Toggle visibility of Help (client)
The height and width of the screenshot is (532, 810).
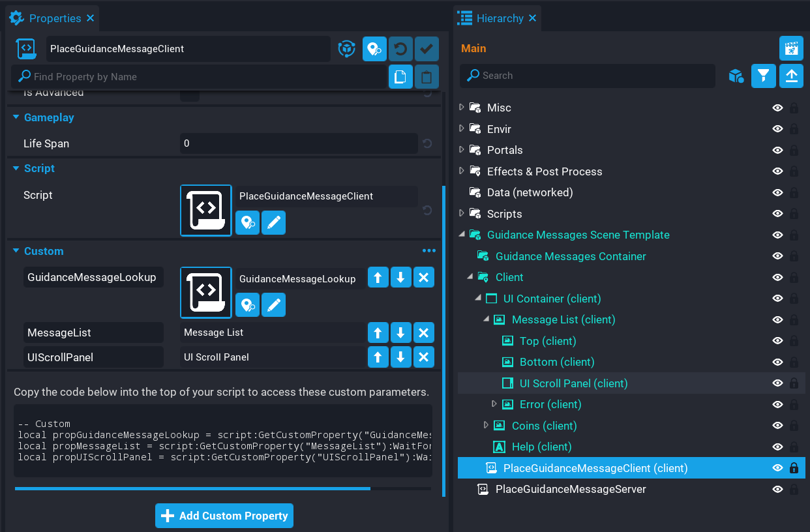coord(777,447)
